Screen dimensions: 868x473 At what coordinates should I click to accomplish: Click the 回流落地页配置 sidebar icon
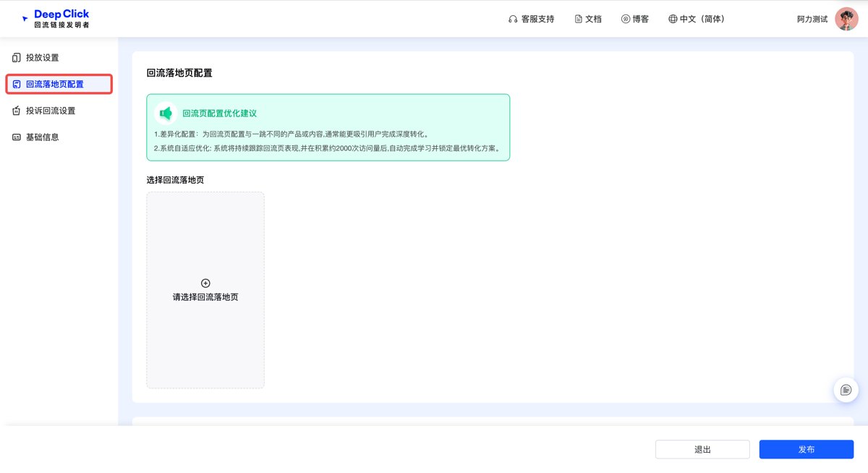point(17,85)
